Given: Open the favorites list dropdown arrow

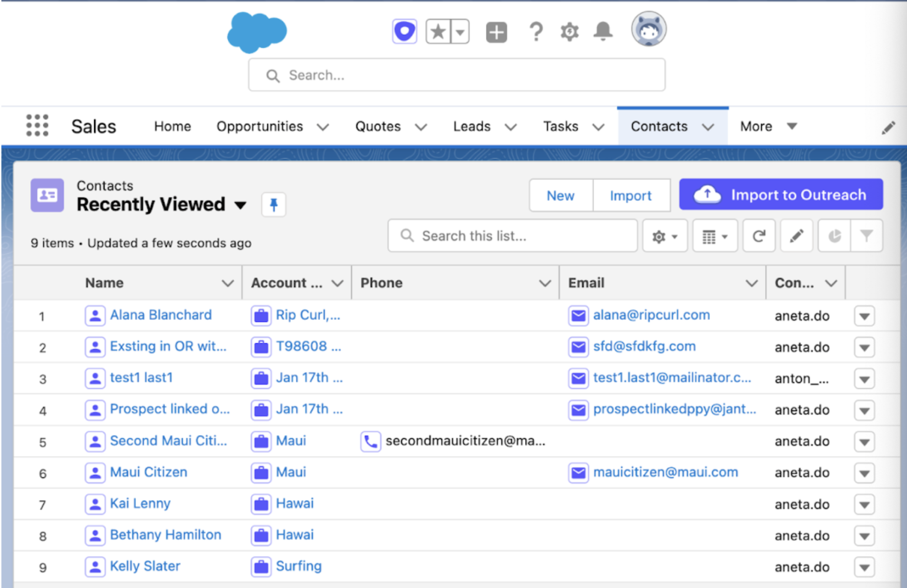Looking at the screenshot, I should [x=460, y=31].
